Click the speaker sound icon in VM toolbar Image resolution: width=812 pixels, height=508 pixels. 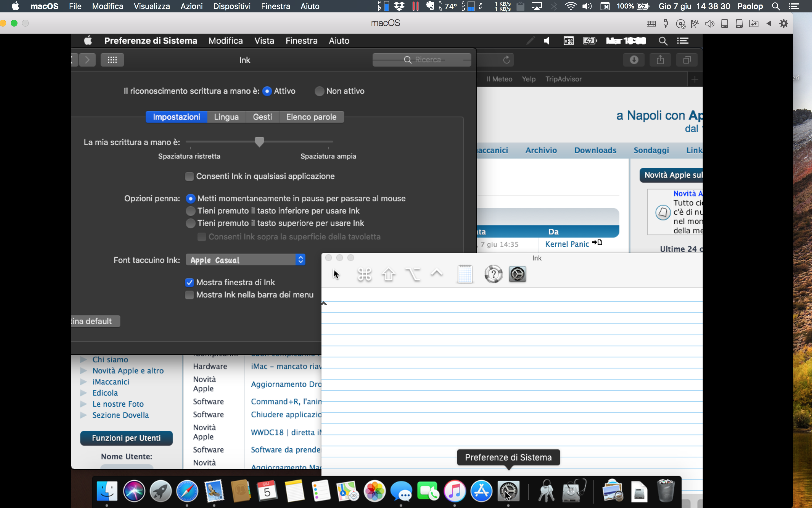pyautogui.click(x=710, y=23)
